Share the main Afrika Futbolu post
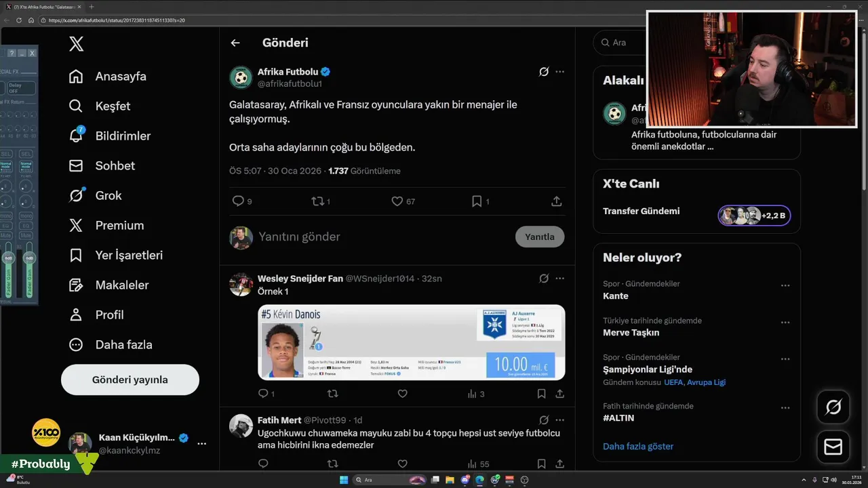The height and width of the screenshot is (488, 868). tap(556, 201)
